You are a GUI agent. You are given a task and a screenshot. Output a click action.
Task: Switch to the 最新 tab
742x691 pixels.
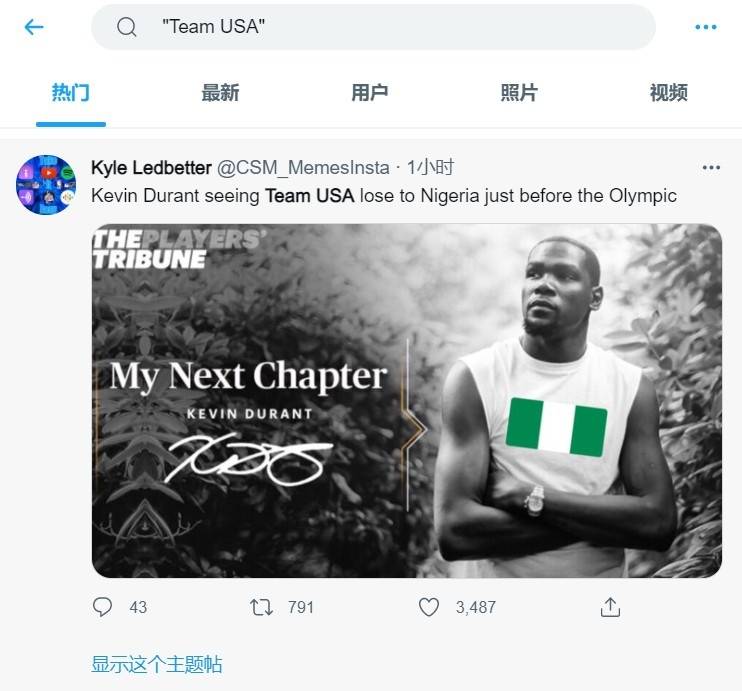click(x=220, y=93)
